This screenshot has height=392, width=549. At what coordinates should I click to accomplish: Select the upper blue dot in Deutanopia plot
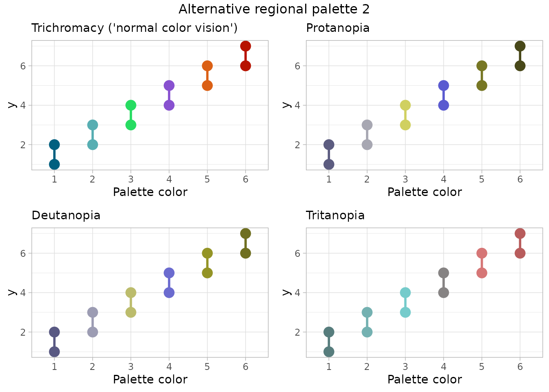(169, 273)
